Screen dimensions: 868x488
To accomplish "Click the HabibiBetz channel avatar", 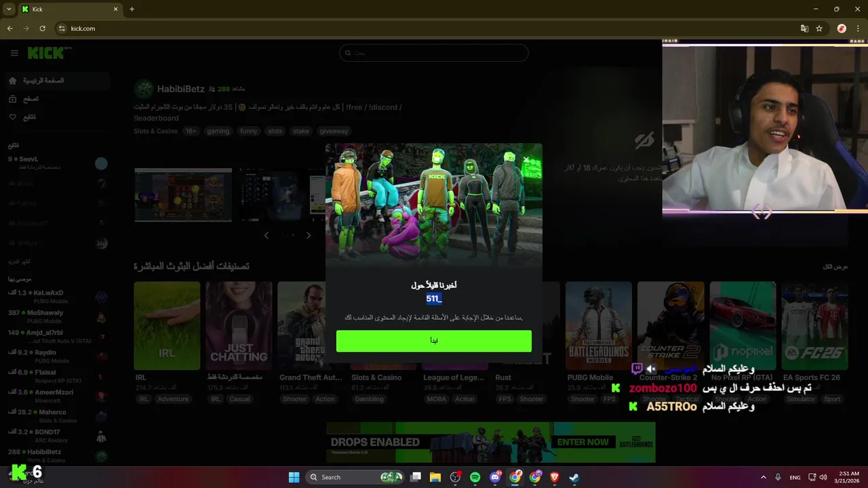I will pos(144,89).
